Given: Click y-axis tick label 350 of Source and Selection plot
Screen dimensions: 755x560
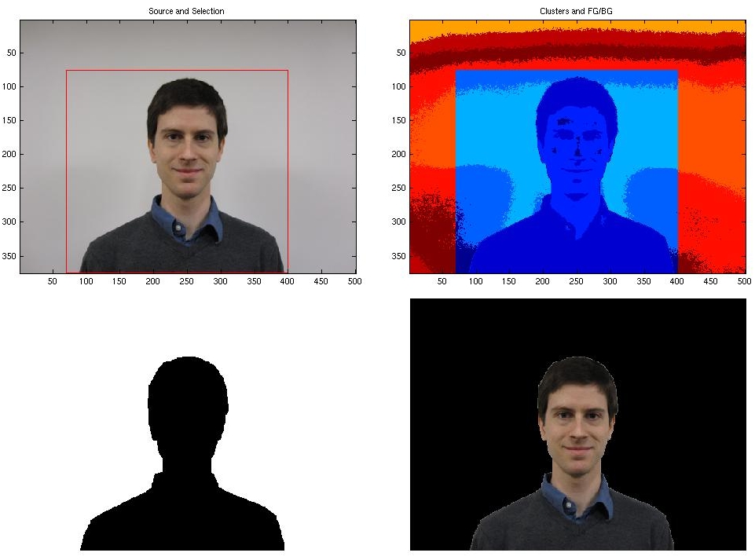Looking at the screenshot, I should (9, 256).
